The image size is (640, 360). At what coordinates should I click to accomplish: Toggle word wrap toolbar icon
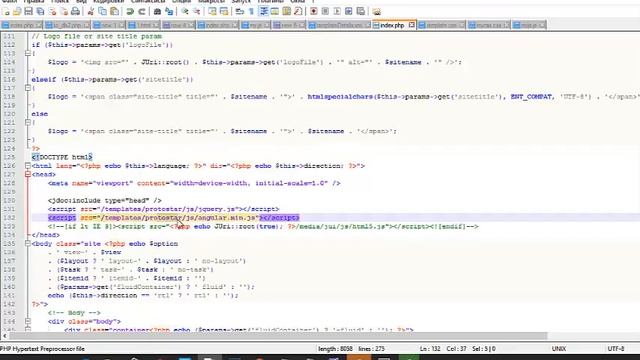[240, 11]
